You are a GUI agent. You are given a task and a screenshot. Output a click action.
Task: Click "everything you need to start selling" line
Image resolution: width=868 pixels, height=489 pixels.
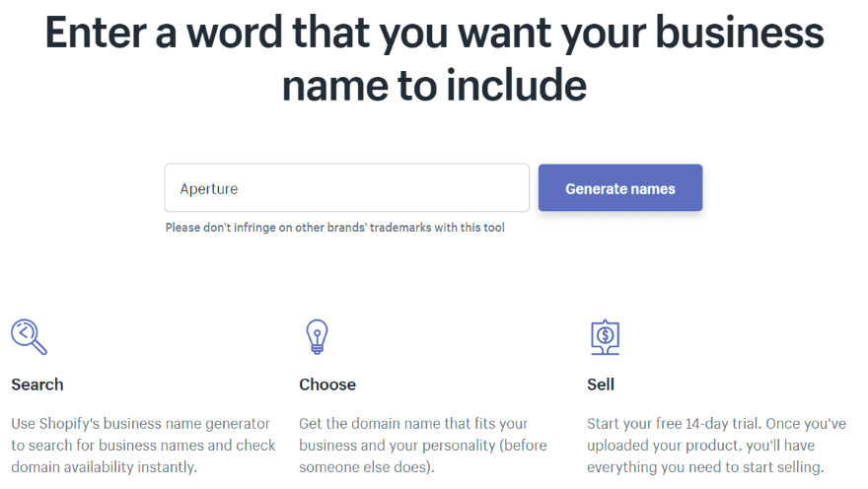coord(704,466)
